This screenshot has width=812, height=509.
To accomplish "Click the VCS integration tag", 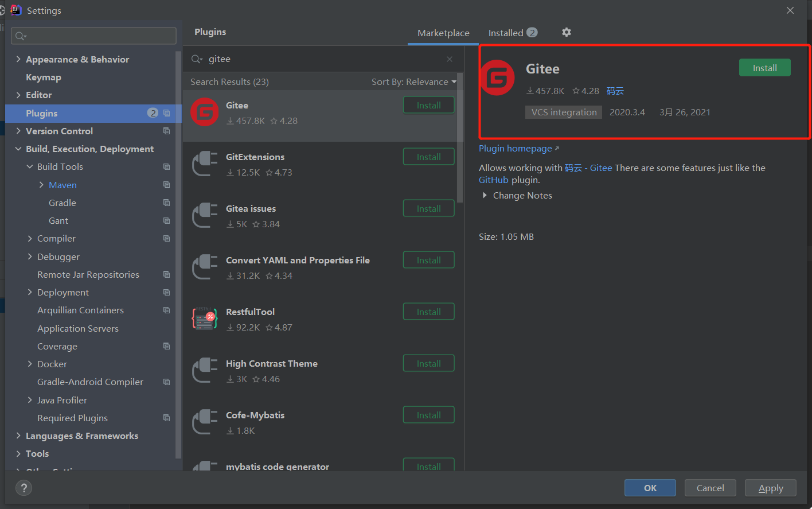I will (x=564, y=112).
